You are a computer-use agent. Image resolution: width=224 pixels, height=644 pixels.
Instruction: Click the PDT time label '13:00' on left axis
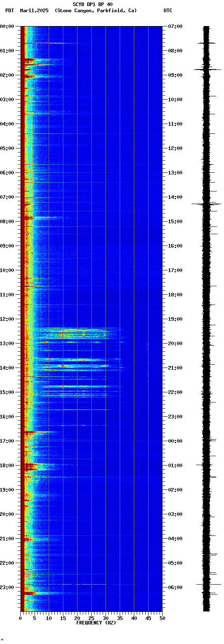(7, 344)
